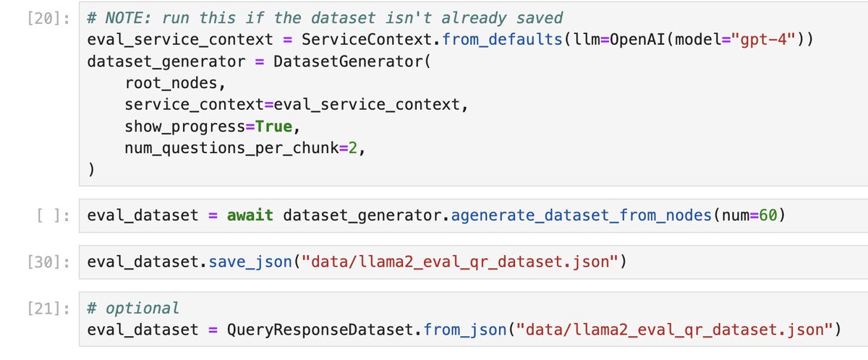Click the empty [ ] cell prompt
This screenshot has width=868, height=360.
(x=51, y=215)
